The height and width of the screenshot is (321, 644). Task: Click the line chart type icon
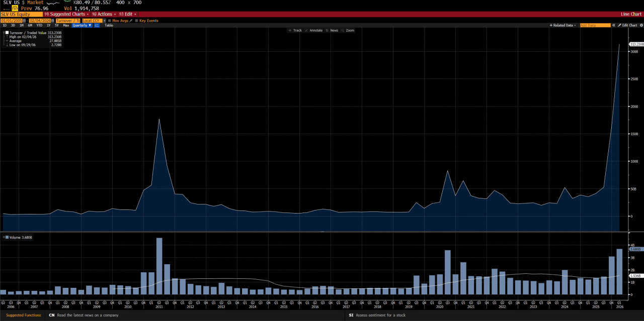[97, 25]
